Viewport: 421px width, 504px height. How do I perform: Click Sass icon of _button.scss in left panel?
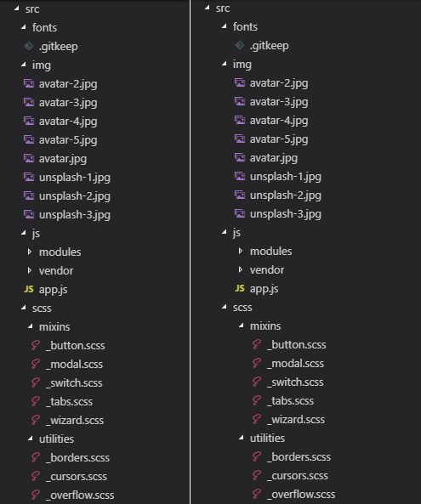[x=36, y=345]
